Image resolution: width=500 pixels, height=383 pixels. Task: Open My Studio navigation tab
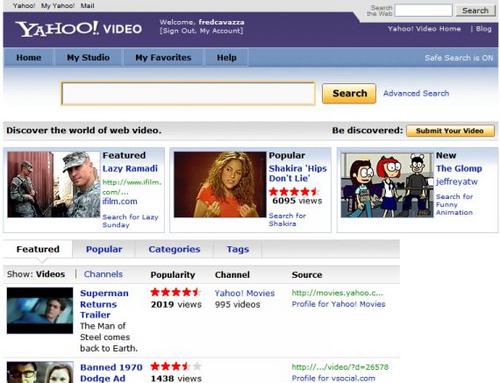[x=88, y=58]
